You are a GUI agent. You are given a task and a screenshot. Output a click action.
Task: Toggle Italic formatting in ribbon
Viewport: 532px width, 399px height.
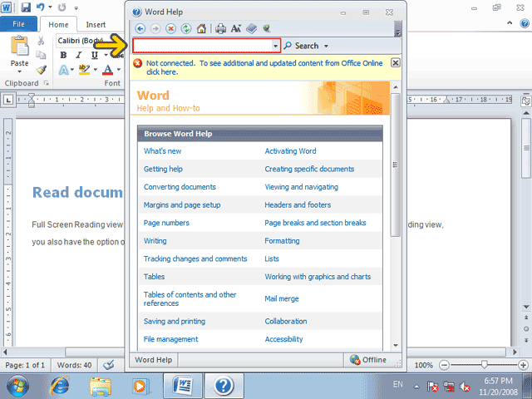pos(79,55)
